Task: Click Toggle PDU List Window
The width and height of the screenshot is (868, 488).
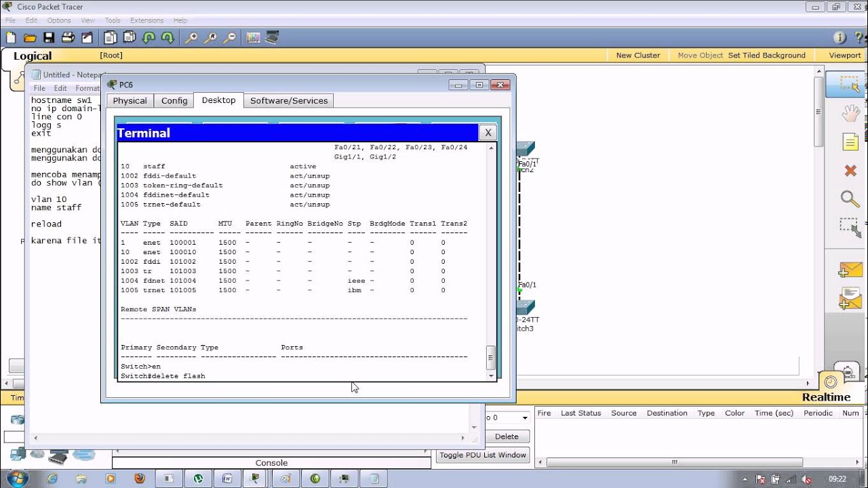Action: 483,455
